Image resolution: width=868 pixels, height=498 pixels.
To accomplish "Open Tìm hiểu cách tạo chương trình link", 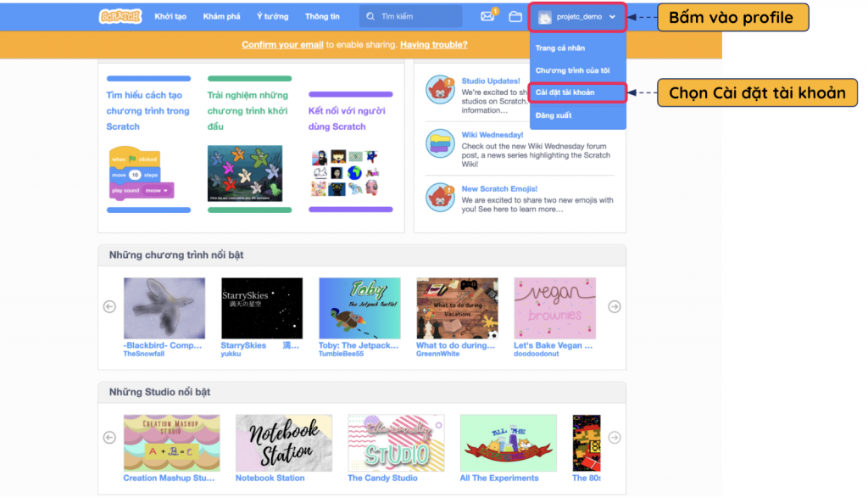I will click(x=147, y=111).
